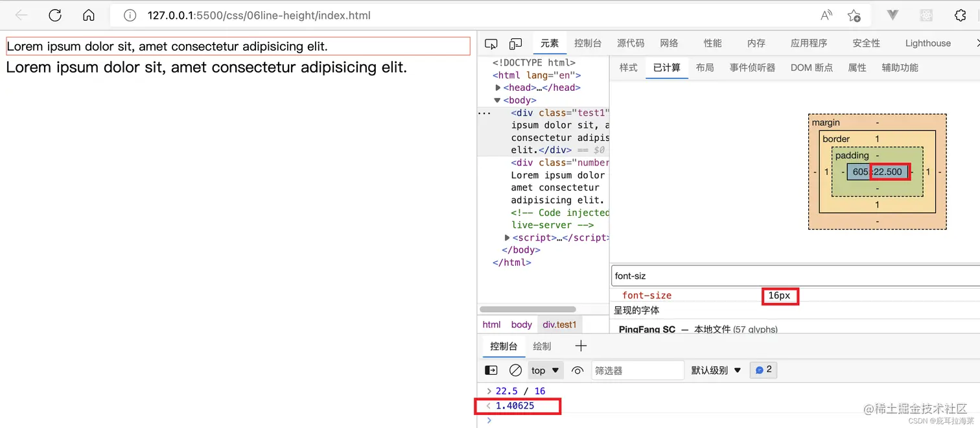
Task: Click the div.test1 breadcrumb
Action: [x=560, y=324]
